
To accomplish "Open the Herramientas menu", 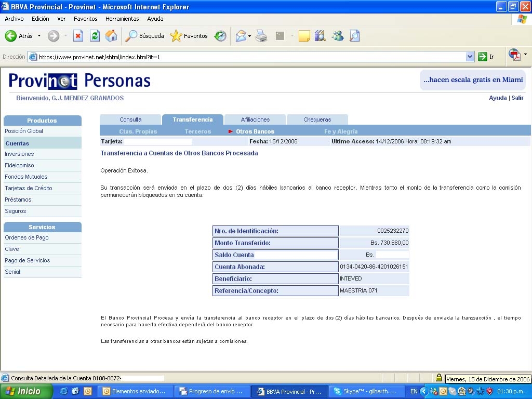I will (x=122, y=19).
